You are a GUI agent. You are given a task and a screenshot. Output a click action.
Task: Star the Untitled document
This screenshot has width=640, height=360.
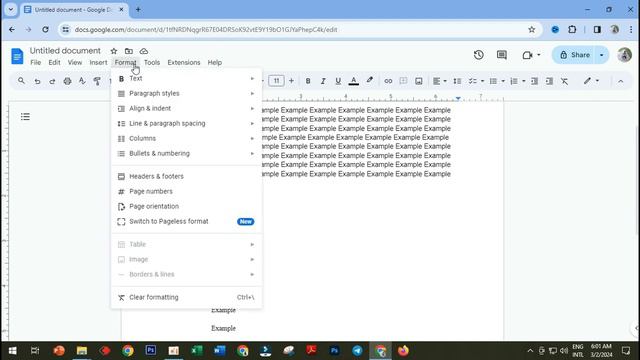click(x=113, y=51)
